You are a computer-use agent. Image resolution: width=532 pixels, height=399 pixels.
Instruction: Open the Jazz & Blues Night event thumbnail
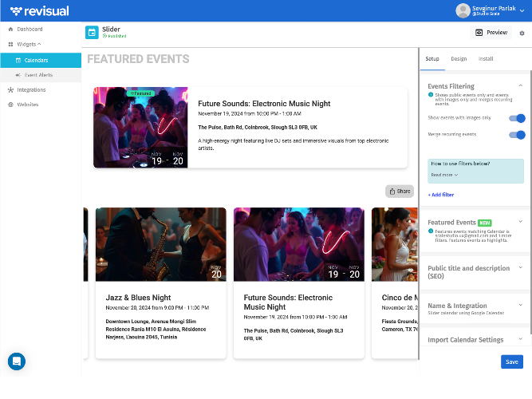click(161, 244)
